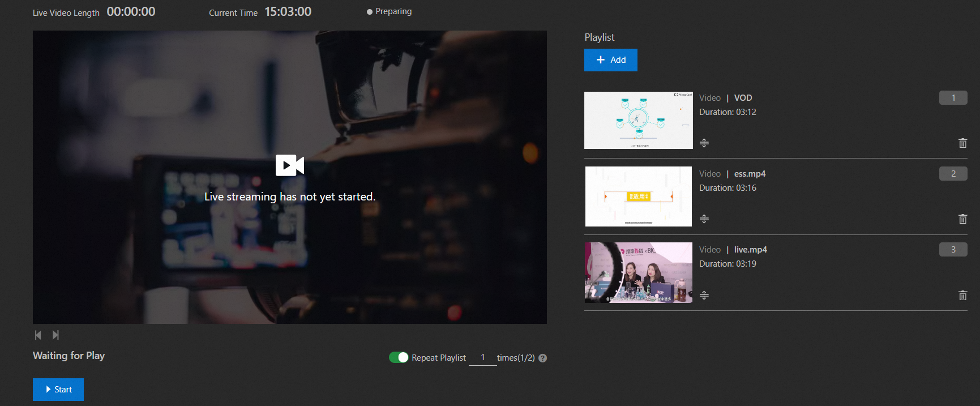Skip to the next video
The image size is (980, 406).
click(x=55, y=335)
